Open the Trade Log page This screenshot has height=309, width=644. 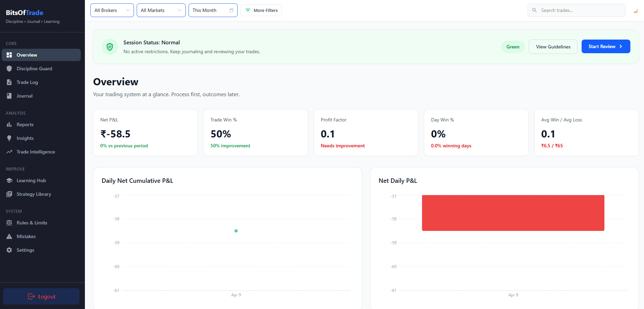pyautogui.click(x=41, y=82)
